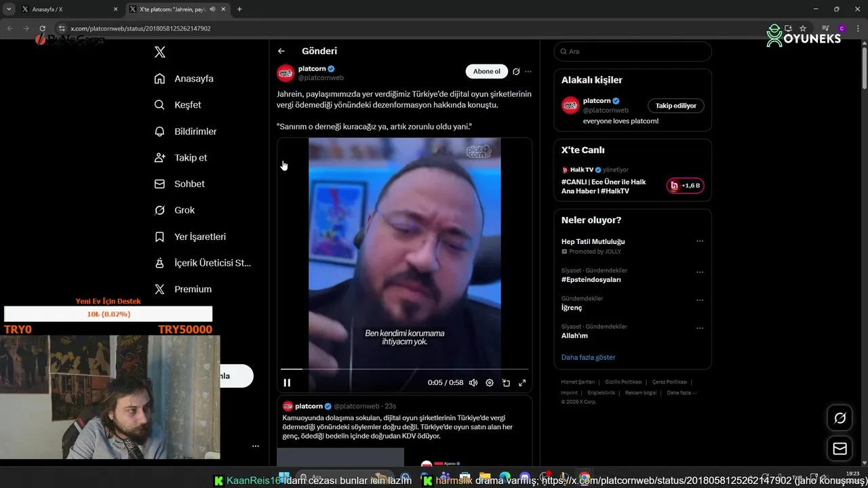Open İçerik Üreticisi Stüdyosu item
Screen dimensions: 868x488
click(203, 263)
